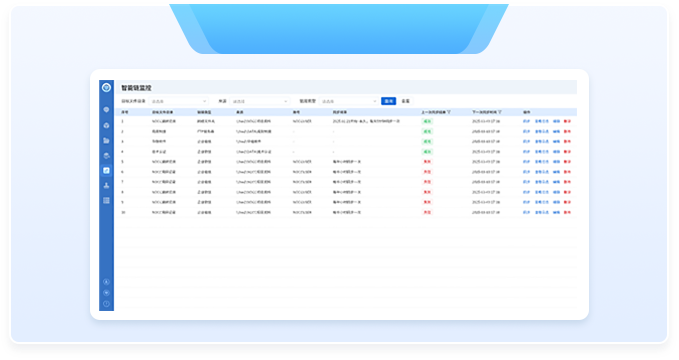Open the first sidebar icon below the logo
This screenshot has width=679, height=360.
click(106, 110)
